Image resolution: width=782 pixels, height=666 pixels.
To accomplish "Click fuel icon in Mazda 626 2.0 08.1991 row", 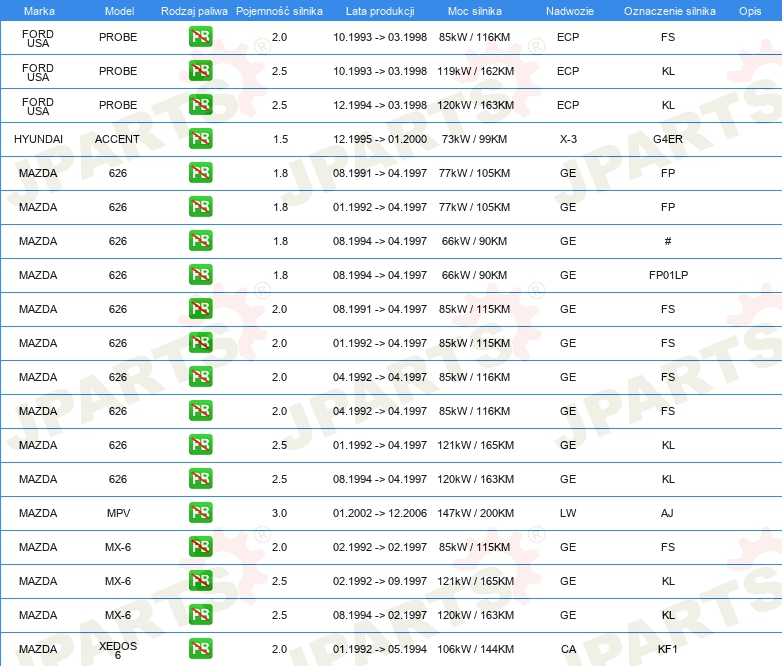I will 200,309.
